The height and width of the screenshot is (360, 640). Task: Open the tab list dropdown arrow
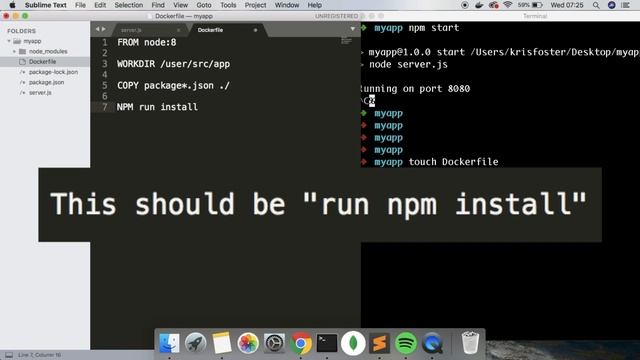click(x=353, y=29)
